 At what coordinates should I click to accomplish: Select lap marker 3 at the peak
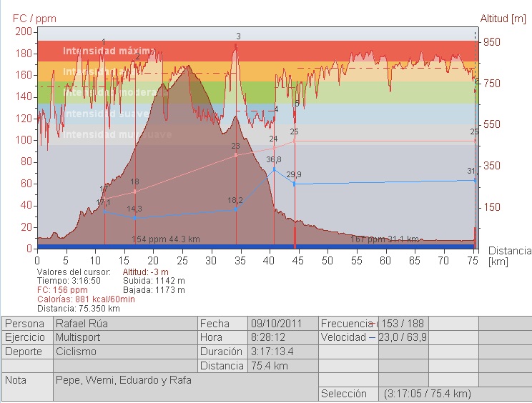tap(238, 36)
